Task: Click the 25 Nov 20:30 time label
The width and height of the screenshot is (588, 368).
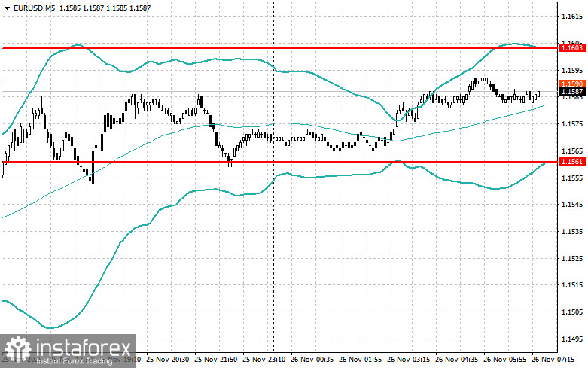Action: 168,359
